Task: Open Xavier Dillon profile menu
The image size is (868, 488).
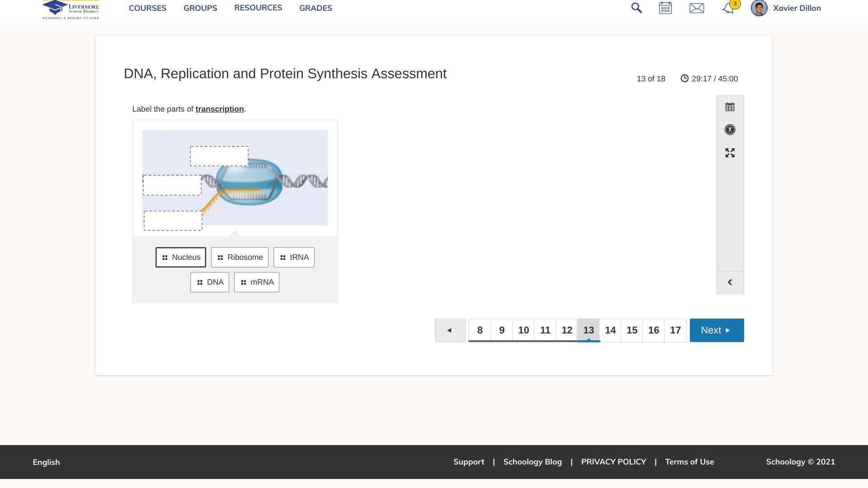Action: click(796, 8)
